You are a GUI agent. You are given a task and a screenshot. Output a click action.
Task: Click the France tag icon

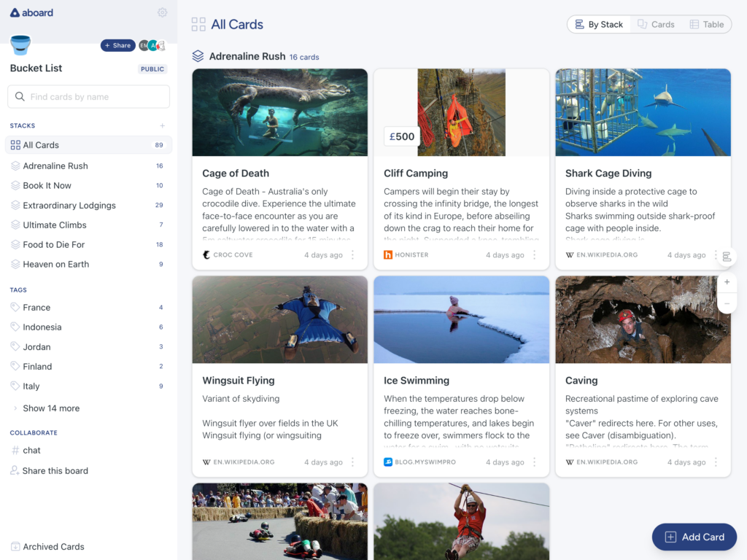tap(15, 307)
